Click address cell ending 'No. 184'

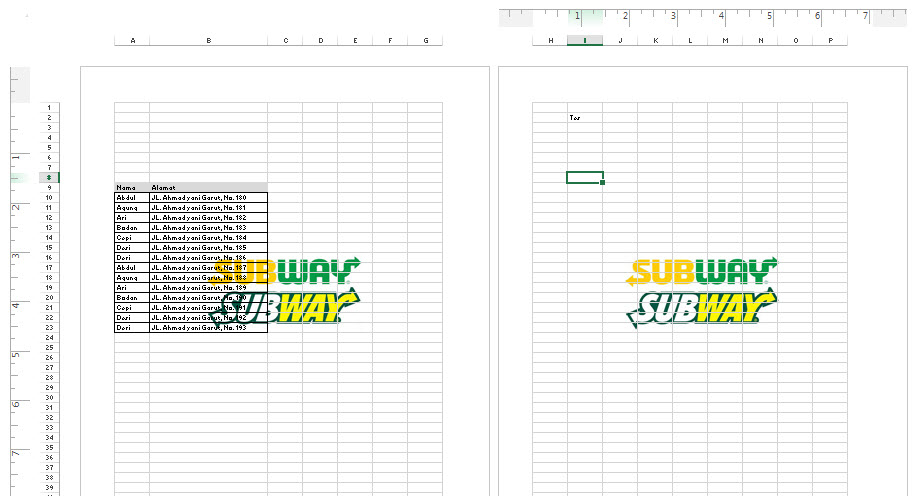click(x=209, y=238)
